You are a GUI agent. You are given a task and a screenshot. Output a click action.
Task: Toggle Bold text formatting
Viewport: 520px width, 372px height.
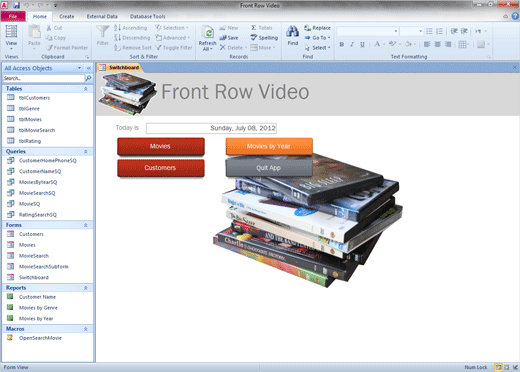click(x=342, y=44)
